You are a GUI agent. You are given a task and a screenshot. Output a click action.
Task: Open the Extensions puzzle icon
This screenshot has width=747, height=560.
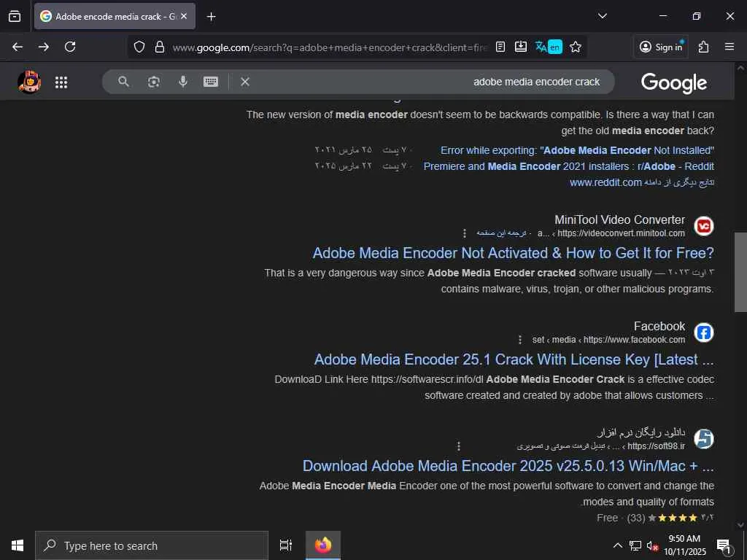703,47
